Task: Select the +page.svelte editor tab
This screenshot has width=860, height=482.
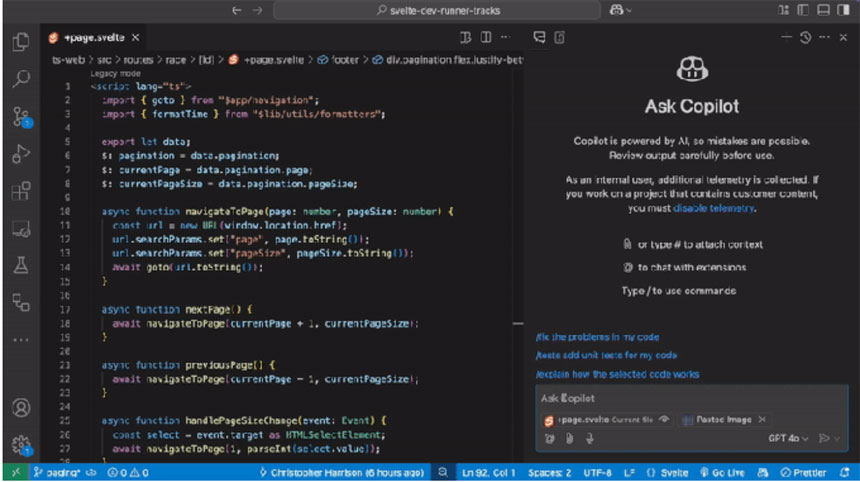Action: pyautogui.click(x=93, y=37)
